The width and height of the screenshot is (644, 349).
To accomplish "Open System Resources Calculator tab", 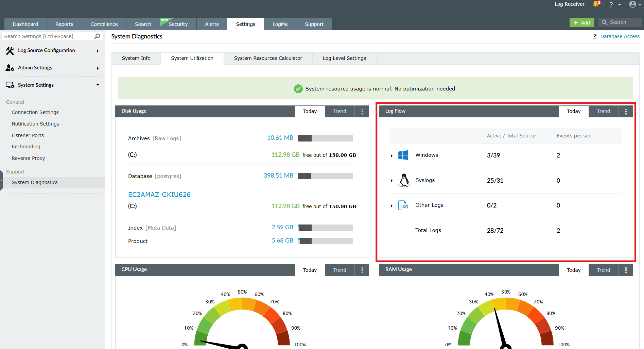I will [268, 58].
